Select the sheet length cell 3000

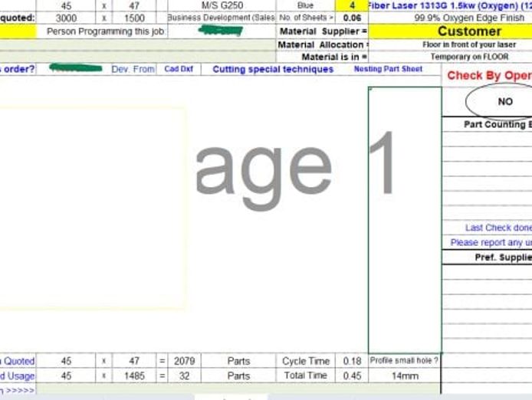[x=66, y=18]
